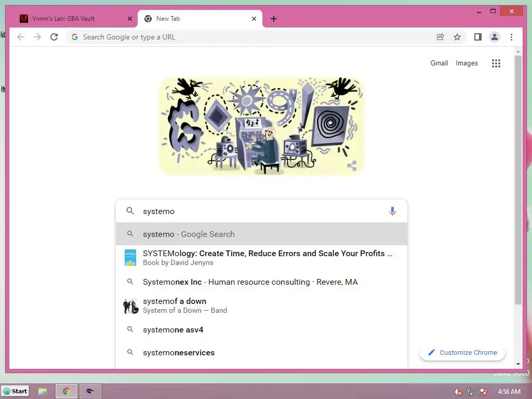This screenshot has height=399, width=532.
Task: Click the Google icon in address bar
Action: tap(75, 37)
